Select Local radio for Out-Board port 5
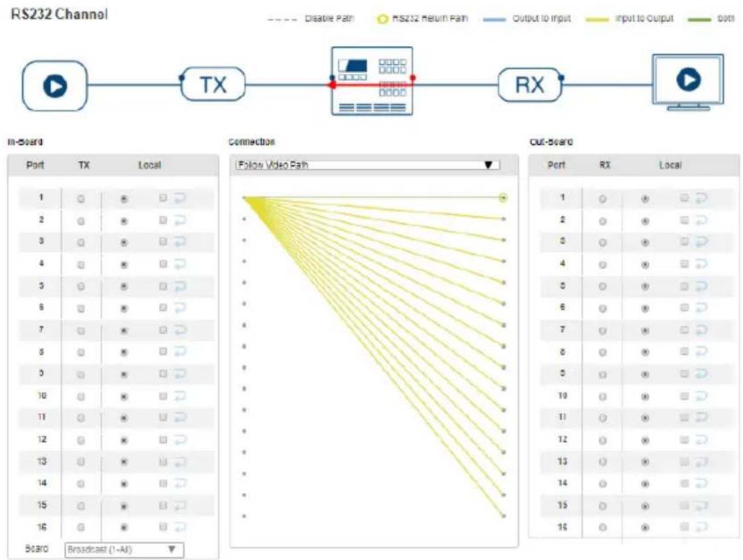Image resolution: width=743 pixels, height=560 pixels. pyautogui.click(x=645, y=286)
